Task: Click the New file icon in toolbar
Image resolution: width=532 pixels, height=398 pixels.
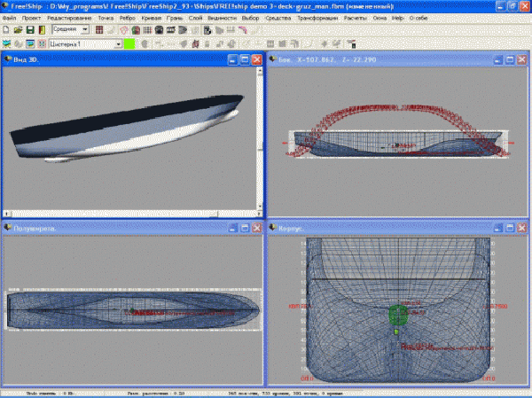Action: coord(6,30)
